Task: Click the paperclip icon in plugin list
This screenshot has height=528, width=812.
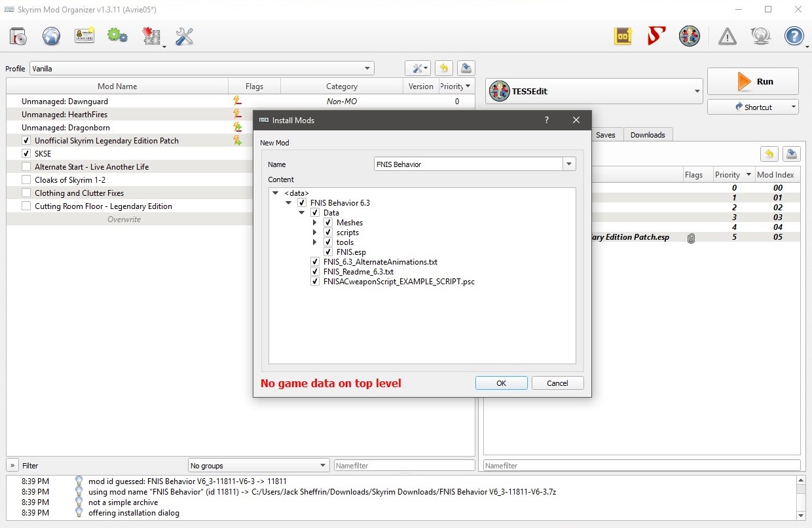Action: pyautogui.click(x=691, y=237)
